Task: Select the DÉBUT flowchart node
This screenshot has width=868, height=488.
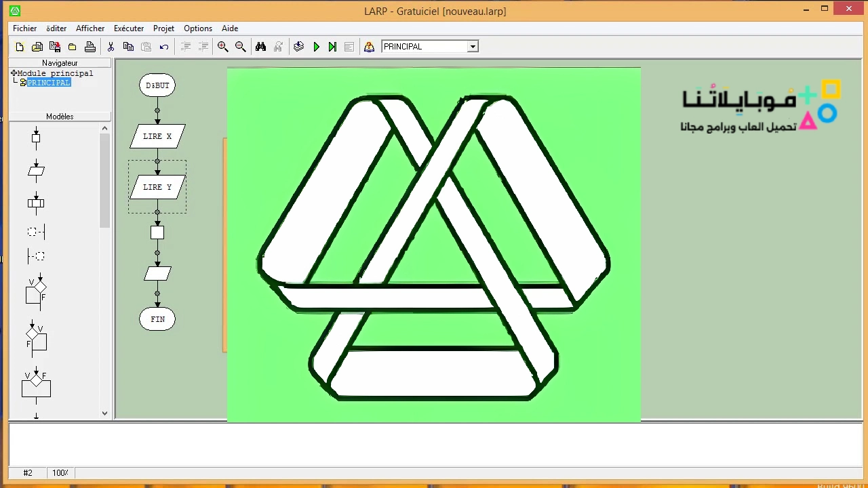Action: (x=157, y=85)
